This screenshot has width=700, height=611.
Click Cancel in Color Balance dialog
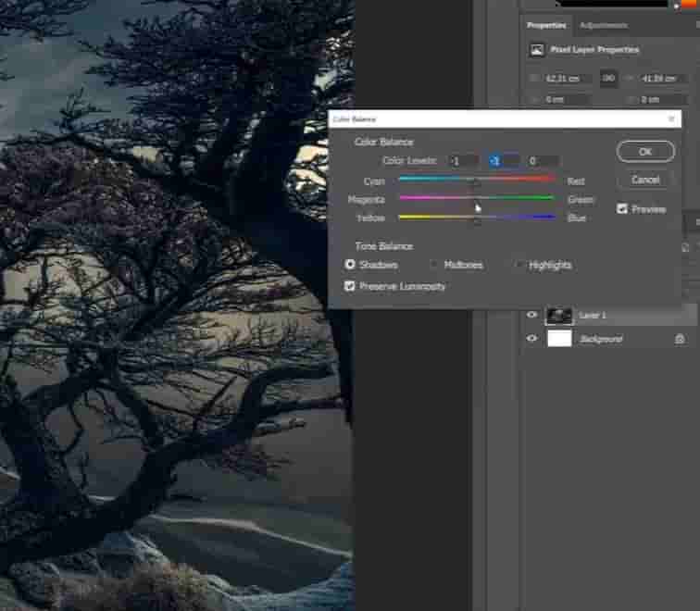(x=645, y=180)
